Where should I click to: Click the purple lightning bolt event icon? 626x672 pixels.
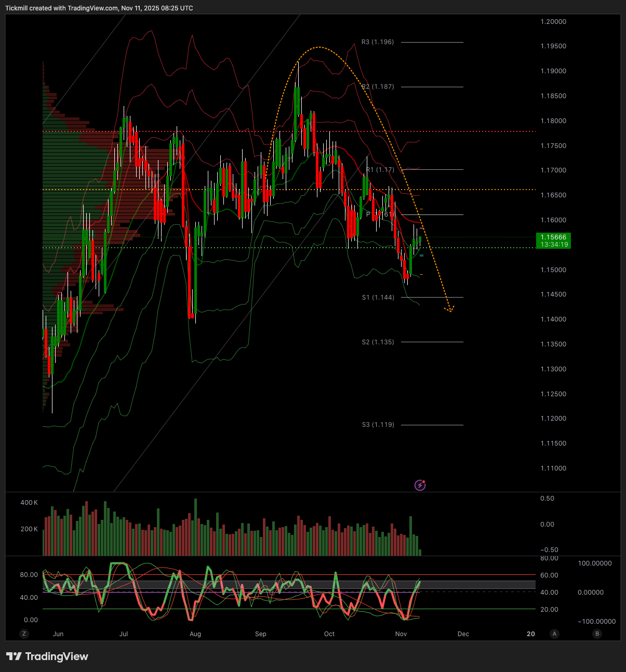click(420, 486)
